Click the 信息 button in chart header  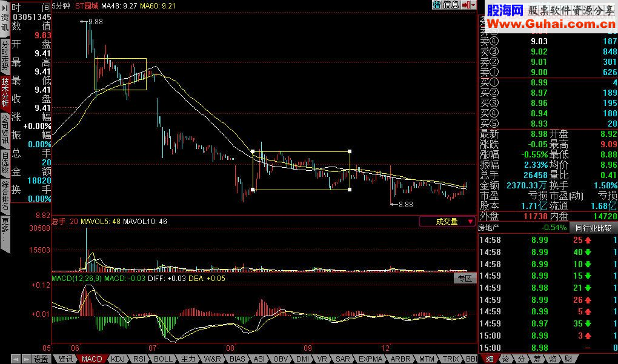coord(451,5)
